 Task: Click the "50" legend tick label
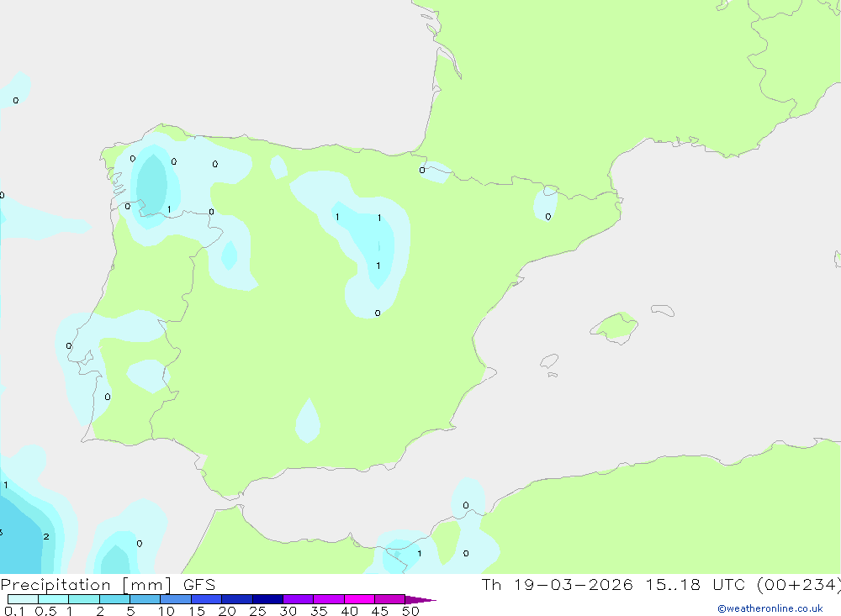tap(410, 611)
